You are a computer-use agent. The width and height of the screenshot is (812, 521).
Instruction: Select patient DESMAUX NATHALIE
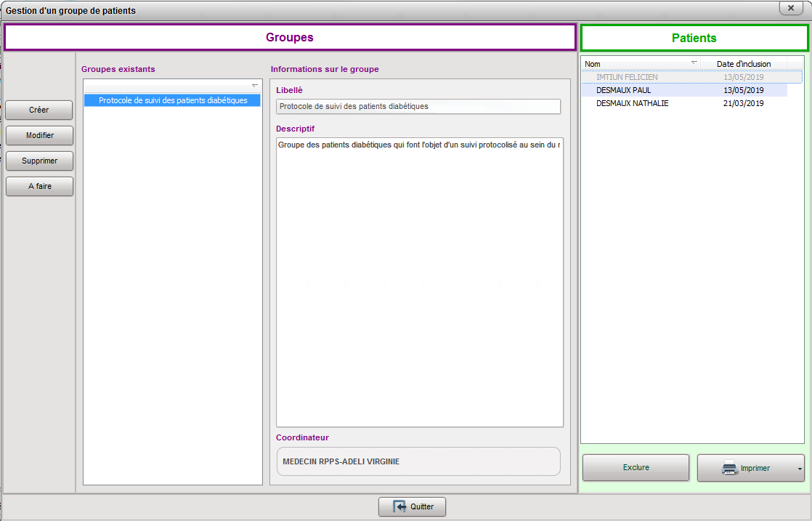632,103
